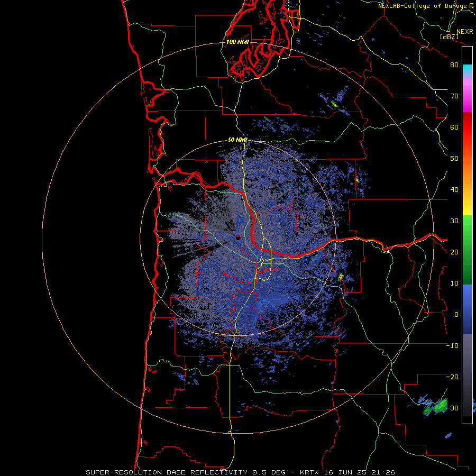Select the 30 value on the dBZ scale

(x=454, y=221)
